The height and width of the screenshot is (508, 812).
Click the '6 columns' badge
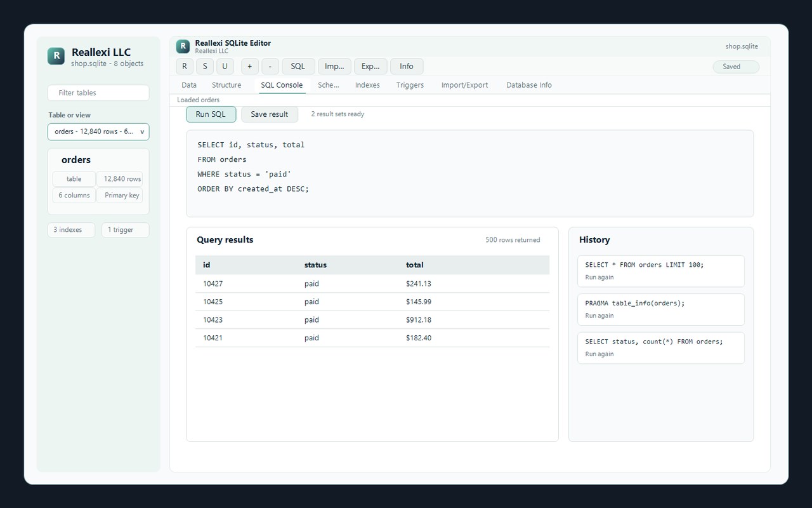[x=74, y=196]
